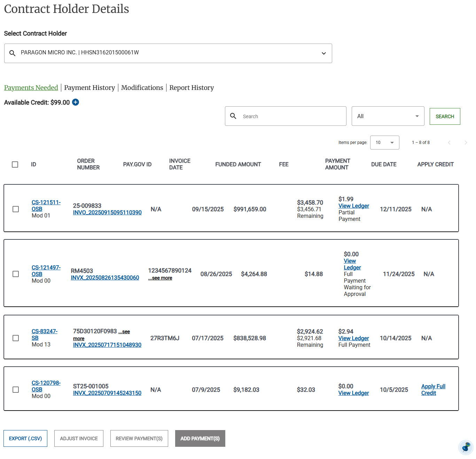Expand the All filter dropdown
476x459 pixels.
pos(416,116)
